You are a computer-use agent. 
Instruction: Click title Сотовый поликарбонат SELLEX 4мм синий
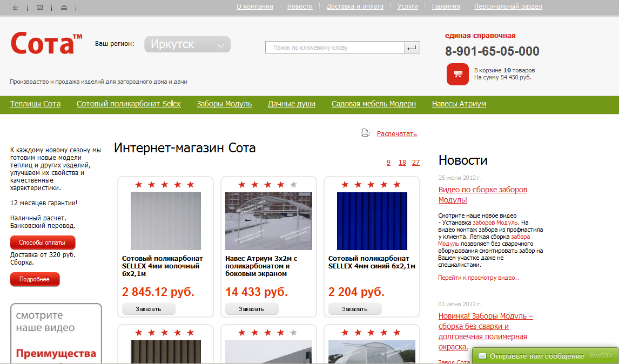pos(372,262)
